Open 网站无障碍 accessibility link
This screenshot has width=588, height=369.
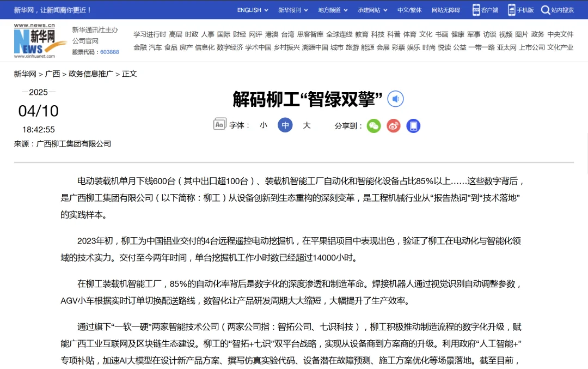[445, 10]
